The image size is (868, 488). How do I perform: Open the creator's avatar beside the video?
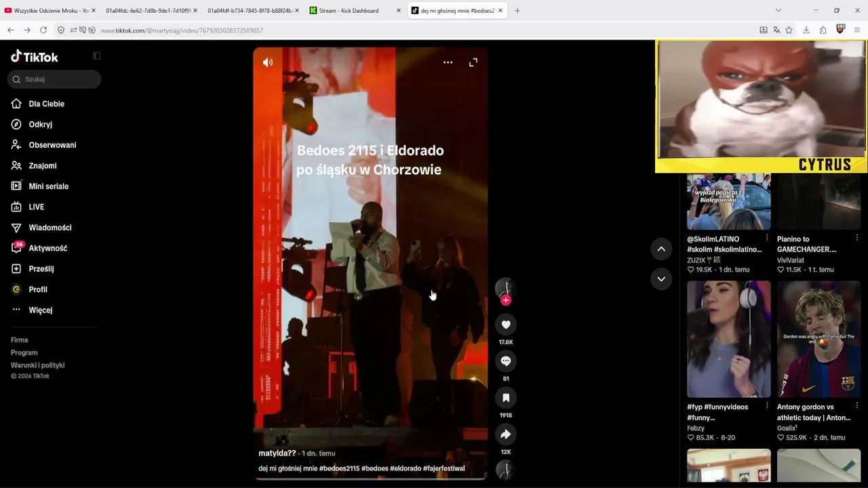coord(505,287)
